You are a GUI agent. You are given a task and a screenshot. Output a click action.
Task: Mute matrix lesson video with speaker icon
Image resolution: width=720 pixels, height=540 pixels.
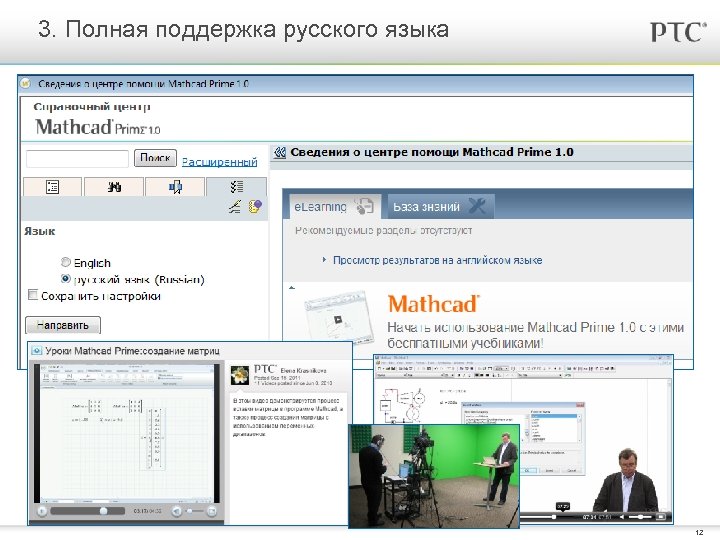point(177,511)
